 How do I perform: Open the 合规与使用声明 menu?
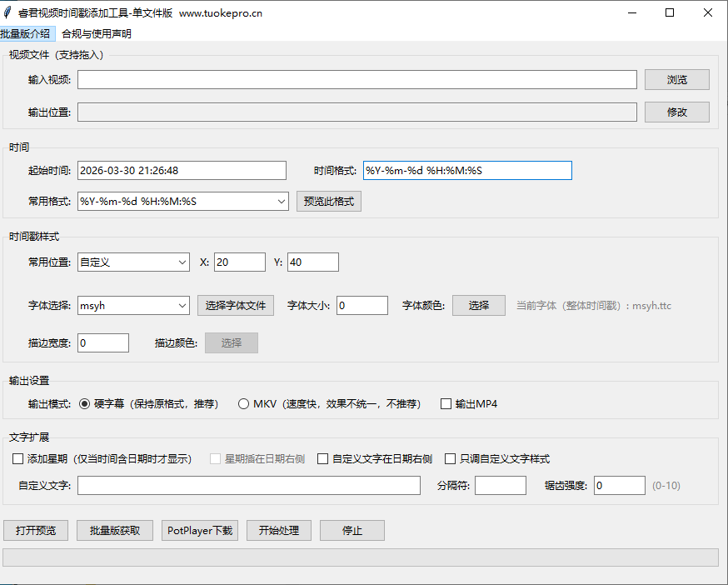pyautogui.click(x=97, y=34)
